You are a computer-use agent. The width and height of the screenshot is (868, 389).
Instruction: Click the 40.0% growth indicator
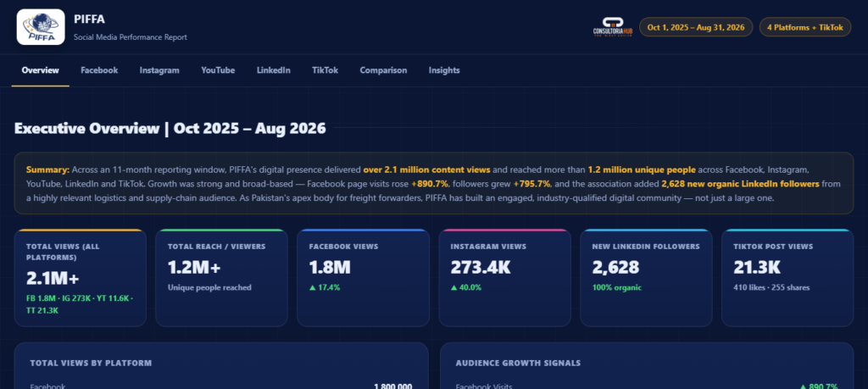tap(466, 288)
